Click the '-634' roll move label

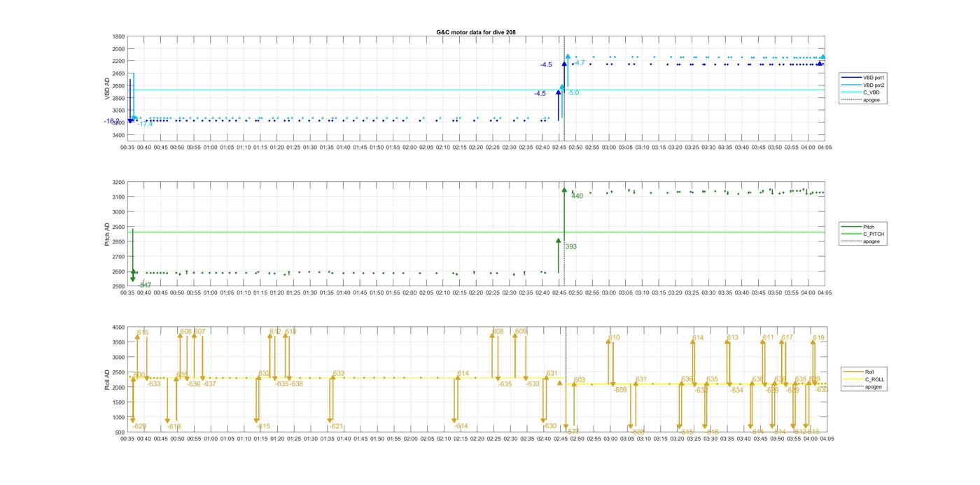point(736,391)
